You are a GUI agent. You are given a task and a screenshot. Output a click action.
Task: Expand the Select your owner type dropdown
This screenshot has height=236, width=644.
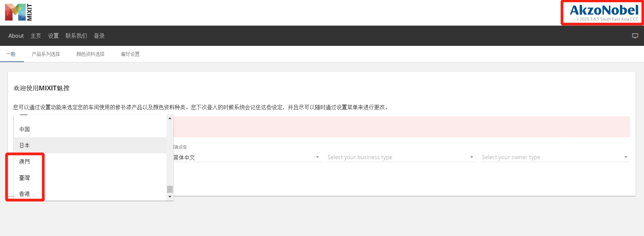[555, 157]
